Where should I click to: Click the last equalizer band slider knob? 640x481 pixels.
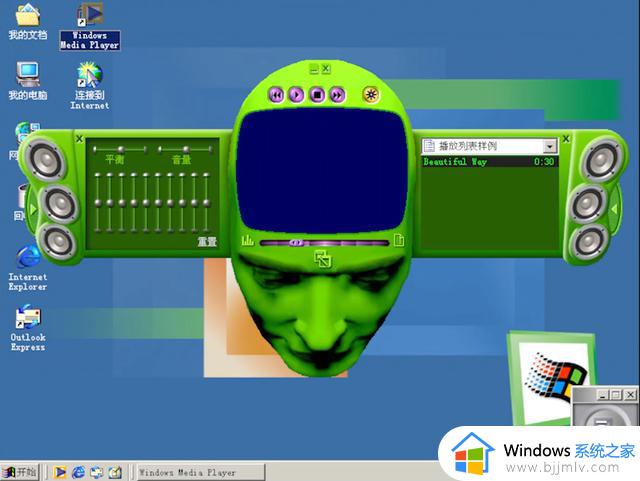[207, 203]
